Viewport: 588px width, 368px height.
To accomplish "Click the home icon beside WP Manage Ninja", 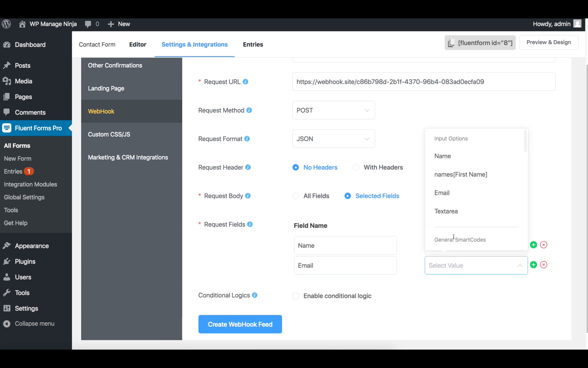I will click(22, 24).
